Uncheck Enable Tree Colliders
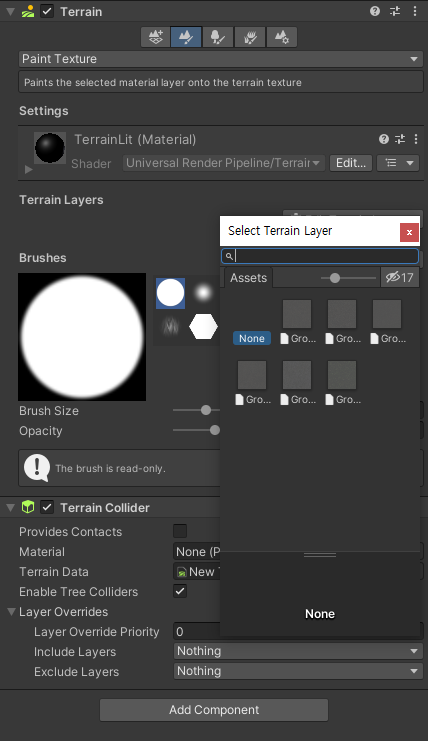The height and width of the screenshot is (741, 428). [180, 591]
